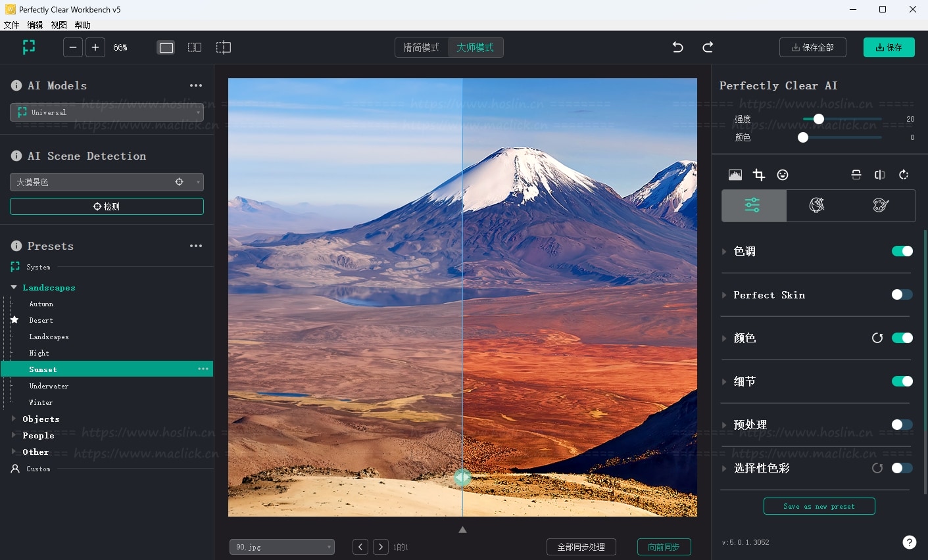The height and width of the screenshot is (560, 928).
Task: Switch to side-by-side view layout
Action: point(195,47)
